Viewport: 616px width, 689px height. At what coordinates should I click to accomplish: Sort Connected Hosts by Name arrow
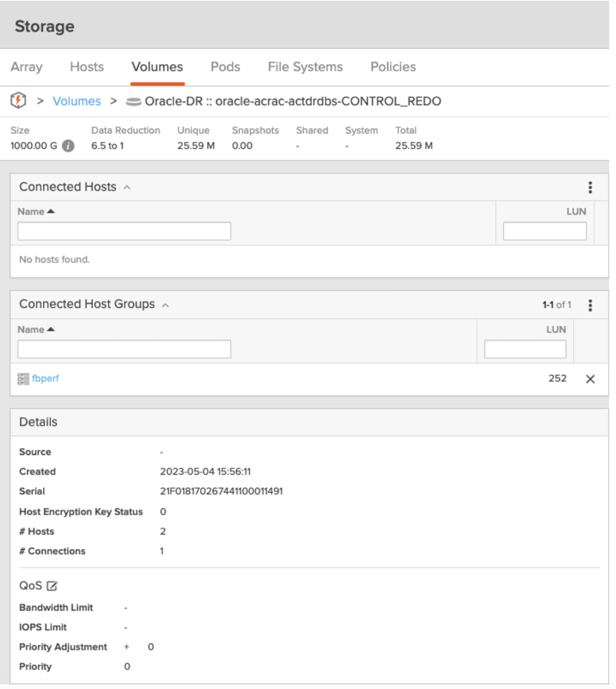pos(51,211)
